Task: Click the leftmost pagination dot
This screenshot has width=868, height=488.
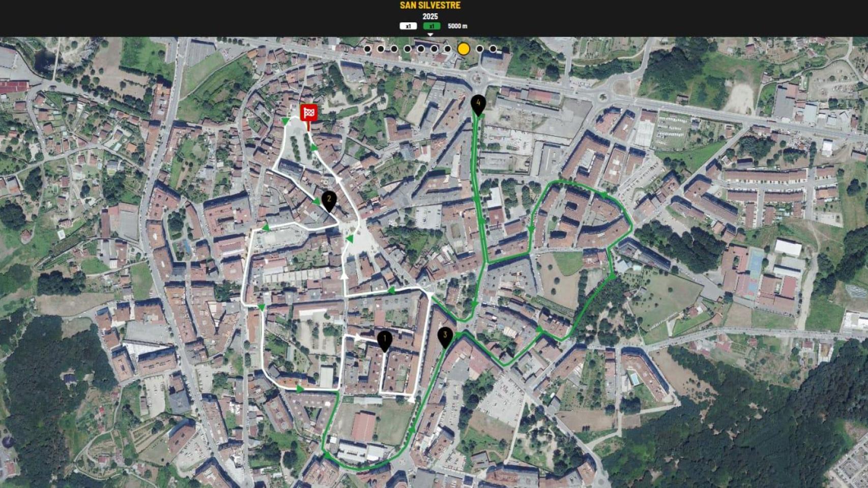Action: (368, 50)
